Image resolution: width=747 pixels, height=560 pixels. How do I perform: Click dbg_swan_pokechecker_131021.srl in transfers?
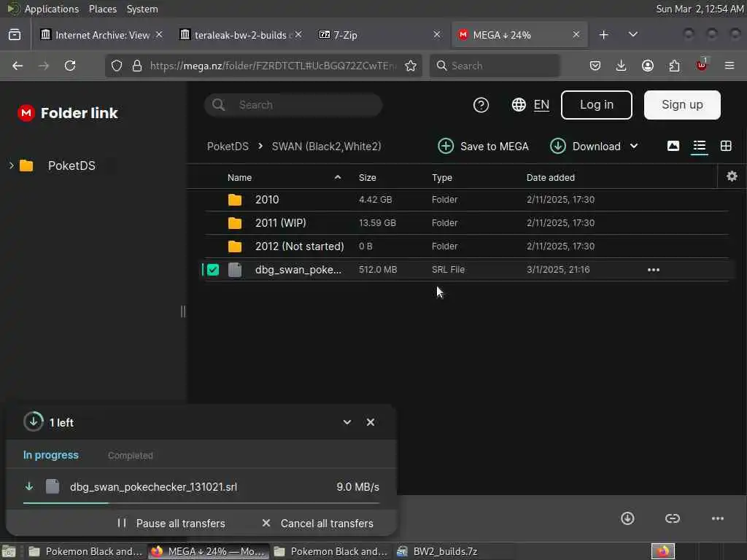pos(153,486)
